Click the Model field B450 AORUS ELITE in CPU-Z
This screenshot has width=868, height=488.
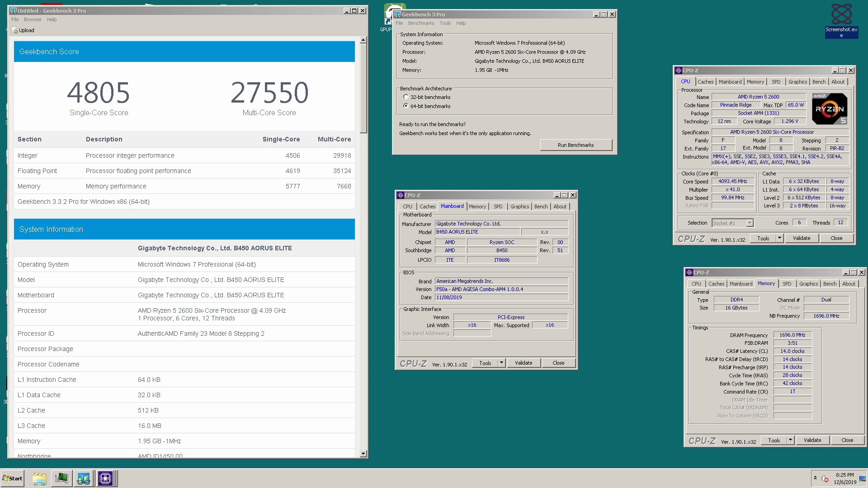point(477,232)
